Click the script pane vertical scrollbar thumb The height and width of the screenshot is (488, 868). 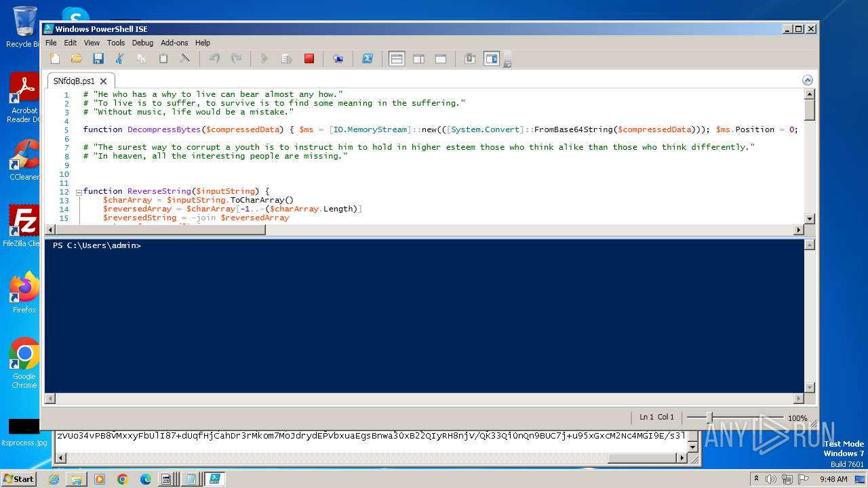(x=809, y=108)
